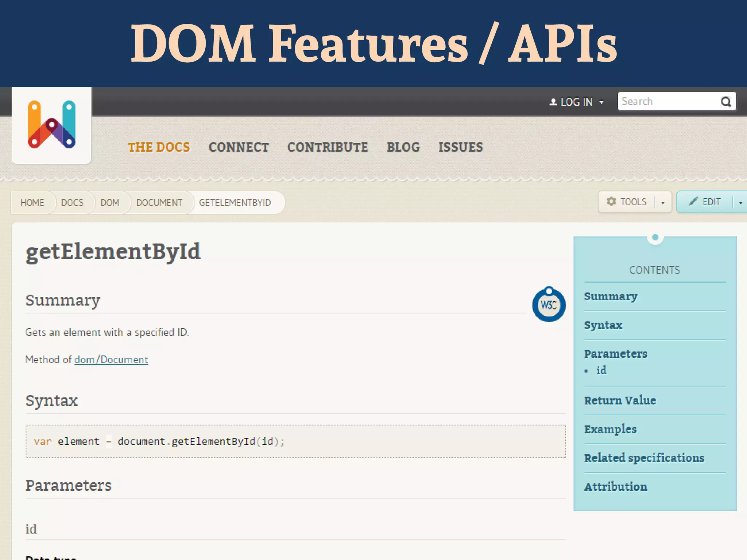Click the W3C badge icon
The width and height of the screenshot is (747, 560).
(549, 305)
